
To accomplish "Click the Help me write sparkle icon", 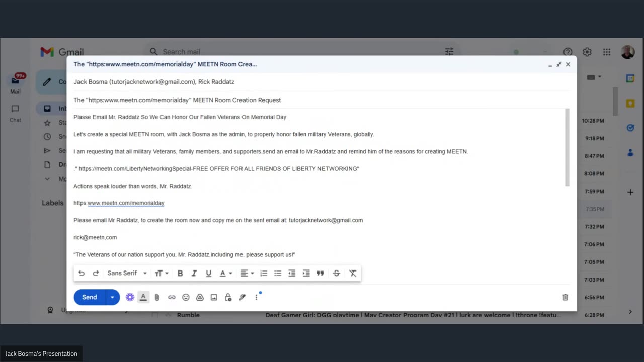I will [130, 297].
